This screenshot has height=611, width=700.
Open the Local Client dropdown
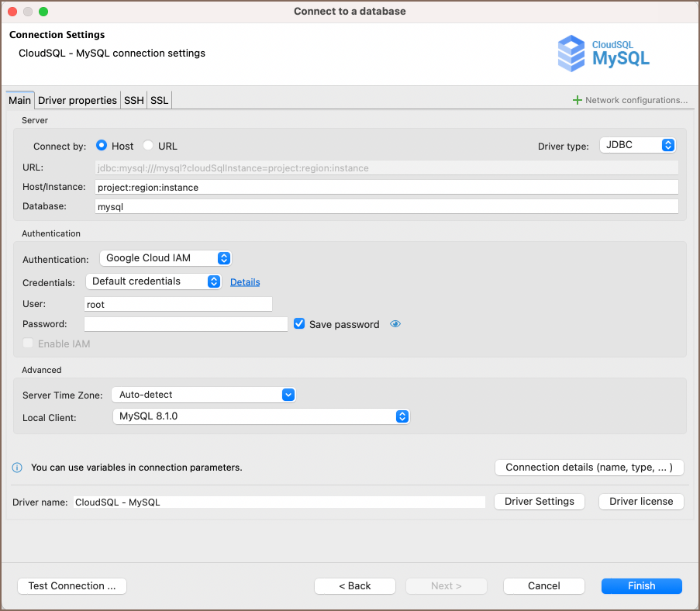click(x=260, y=416)
